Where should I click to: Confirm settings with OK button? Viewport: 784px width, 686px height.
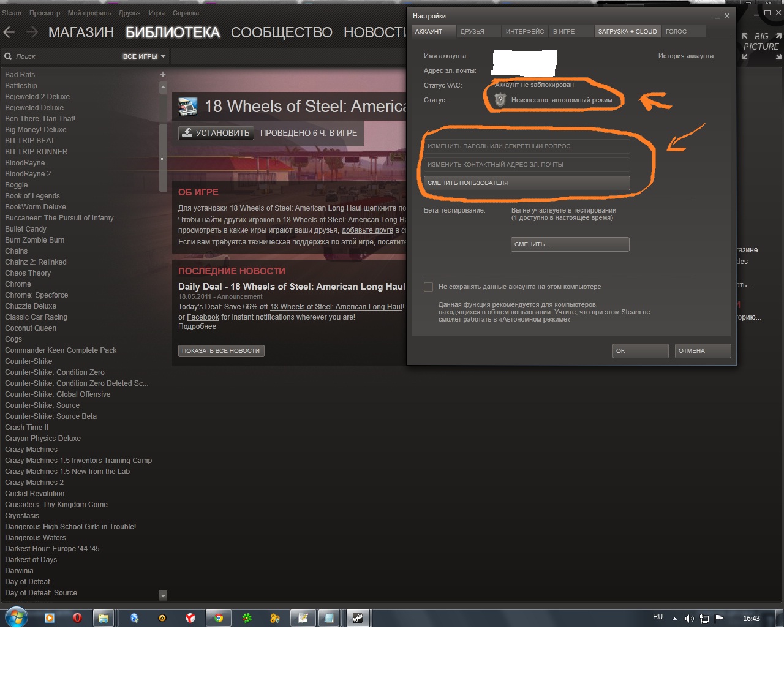point(640,351)
